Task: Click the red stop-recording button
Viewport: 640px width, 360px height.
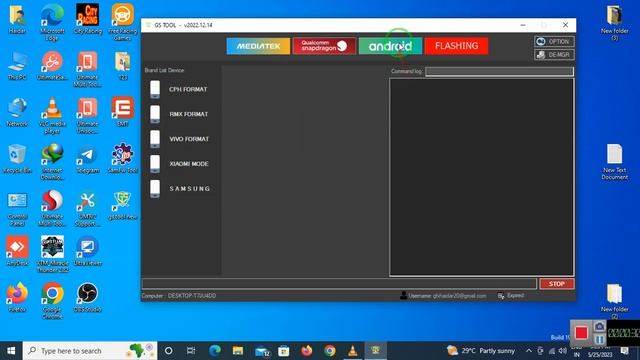Action: (x=581, y=333)
